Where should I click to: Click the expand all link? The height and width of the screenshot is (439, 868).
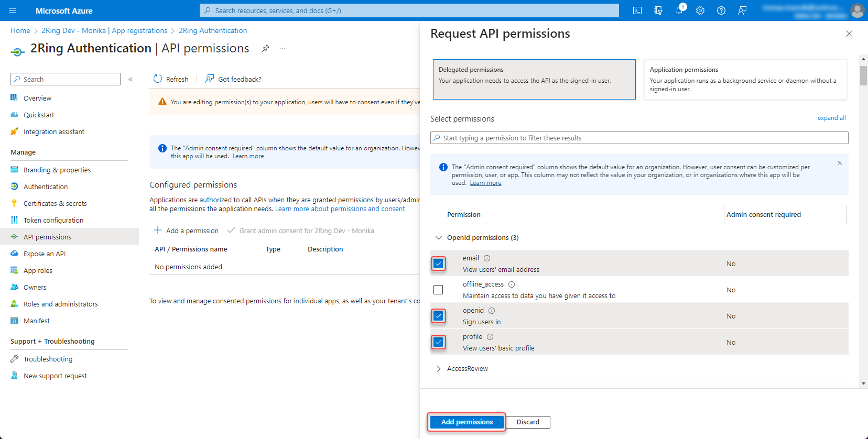tap(831, 118)
